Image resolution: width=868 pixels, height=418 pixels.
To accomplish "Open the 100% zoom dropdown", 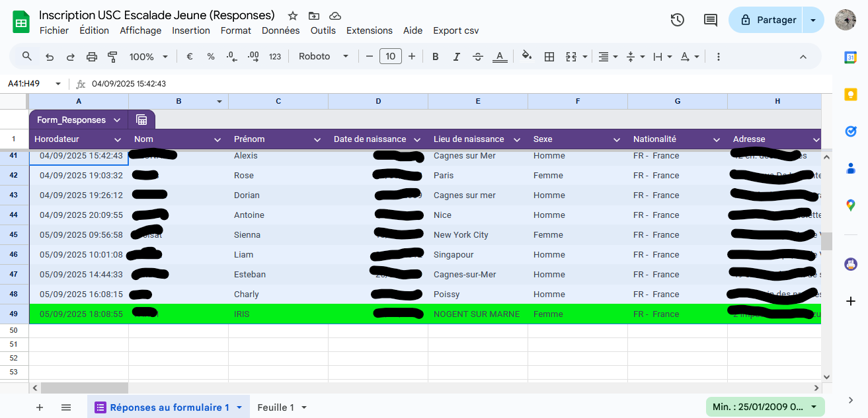I will pyautogui.click(x=148, y=57).
